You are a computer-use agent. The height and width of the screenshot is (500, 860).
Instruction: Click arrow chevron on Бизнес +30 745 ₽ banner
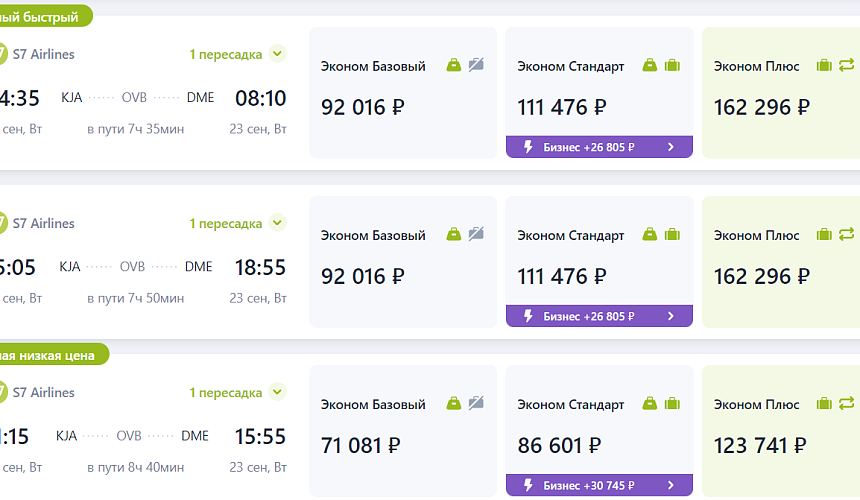click(671, 486)
